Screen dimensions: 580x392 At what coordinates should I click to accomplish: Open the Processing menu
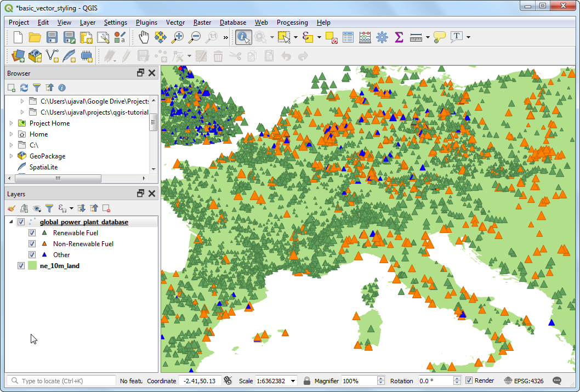tap(292, 22)
